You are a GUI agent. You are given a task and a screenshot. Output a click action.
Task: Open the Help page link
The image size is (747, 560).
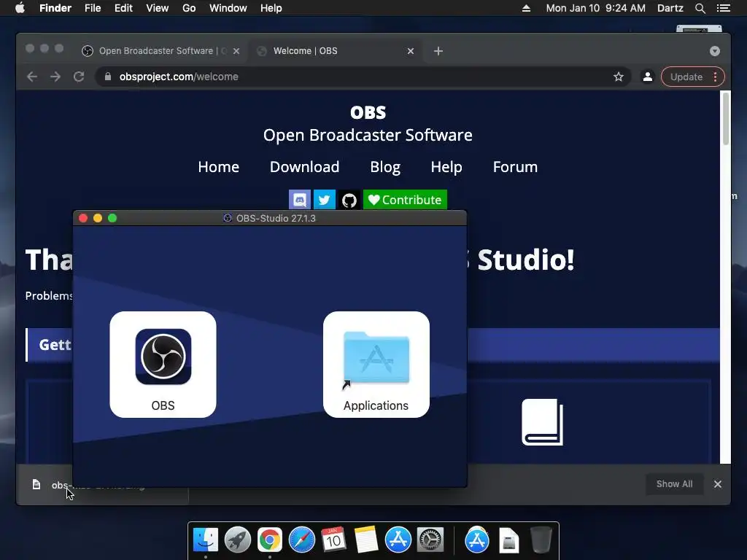446,167
